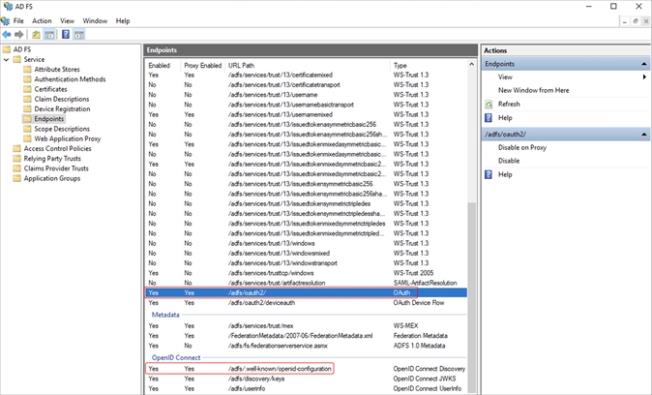The height and width of the screenshot is (395, 652).
Task: Select Claims Provider Trusts tree node
Action: pyautogui.click(x=56, y=168)
